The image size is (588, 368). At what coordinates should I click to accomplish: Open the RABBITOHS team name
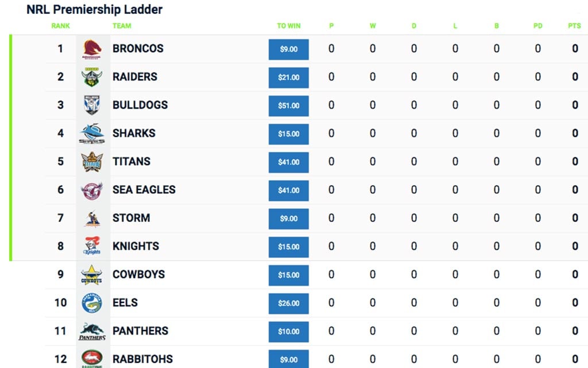[142, 359]
